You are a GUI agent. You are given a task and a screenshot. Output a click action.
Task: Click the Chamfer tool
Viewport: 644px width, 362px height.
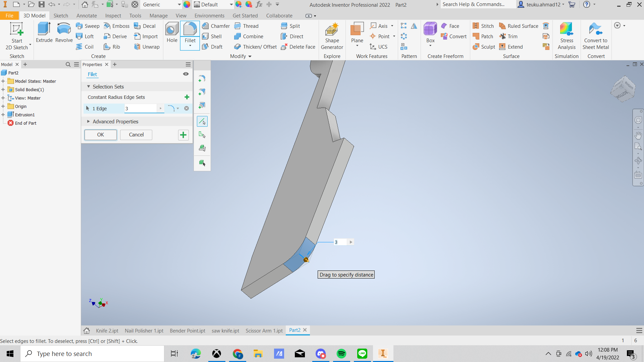216,26
